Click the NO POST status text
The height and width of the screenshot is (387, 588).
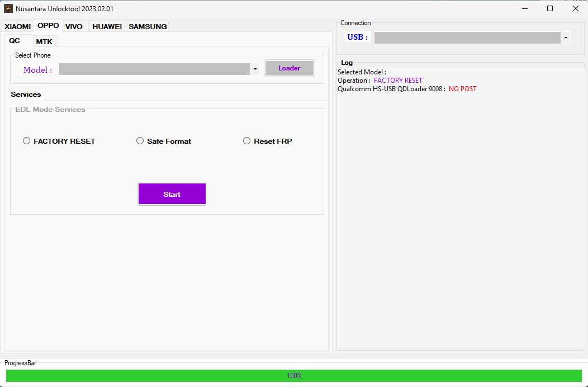pos(462,88)
